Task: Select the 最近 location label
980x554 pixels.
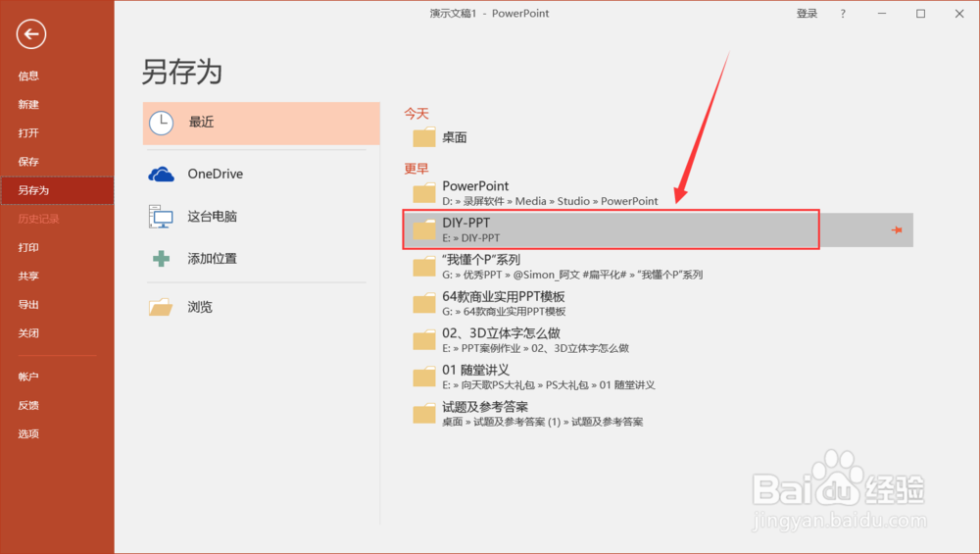Action: (201, 122)
